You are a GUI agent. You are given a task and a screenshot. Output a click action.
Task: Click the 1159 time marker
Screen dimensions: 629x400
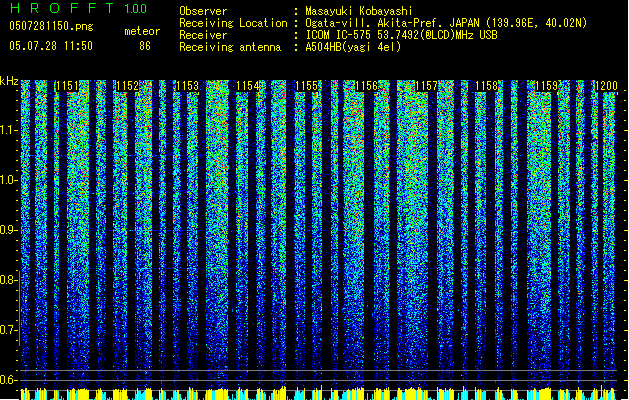[546, 86]
